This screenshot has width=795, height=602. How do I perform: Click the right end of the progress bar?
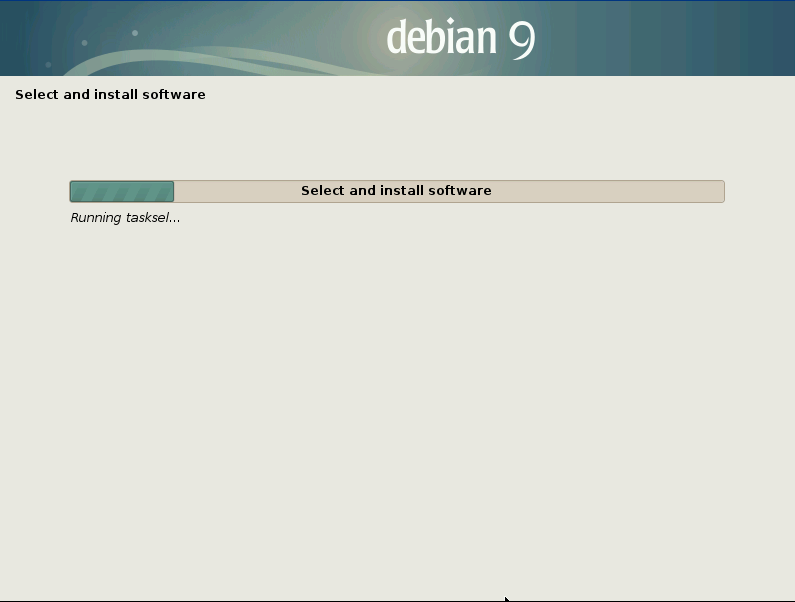point(720,191)
